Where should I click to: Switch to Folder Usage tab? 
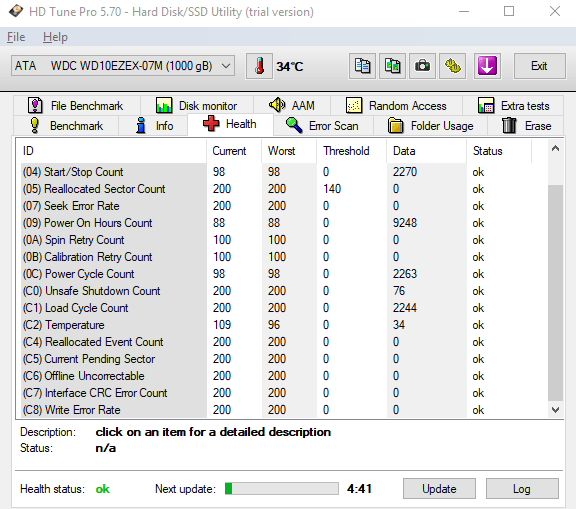[431, 126]
